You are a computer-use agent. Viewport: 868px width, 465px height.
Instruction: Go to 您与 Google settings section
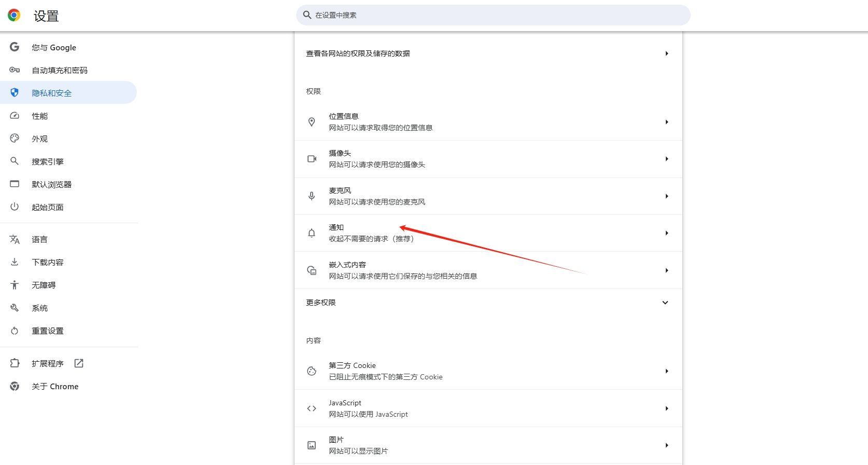point(68,47)
